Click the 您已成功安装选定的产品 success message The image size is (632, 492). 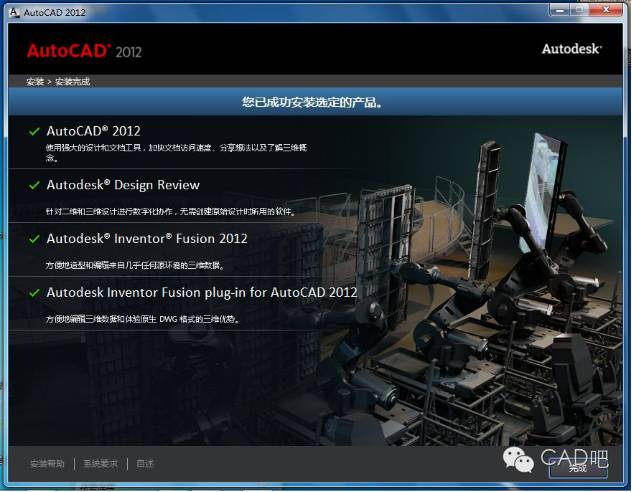point(312,102)
